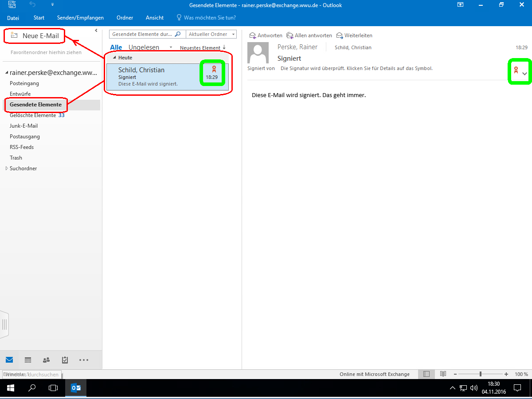Open the Tasks clipboard icon

point(65,360)
